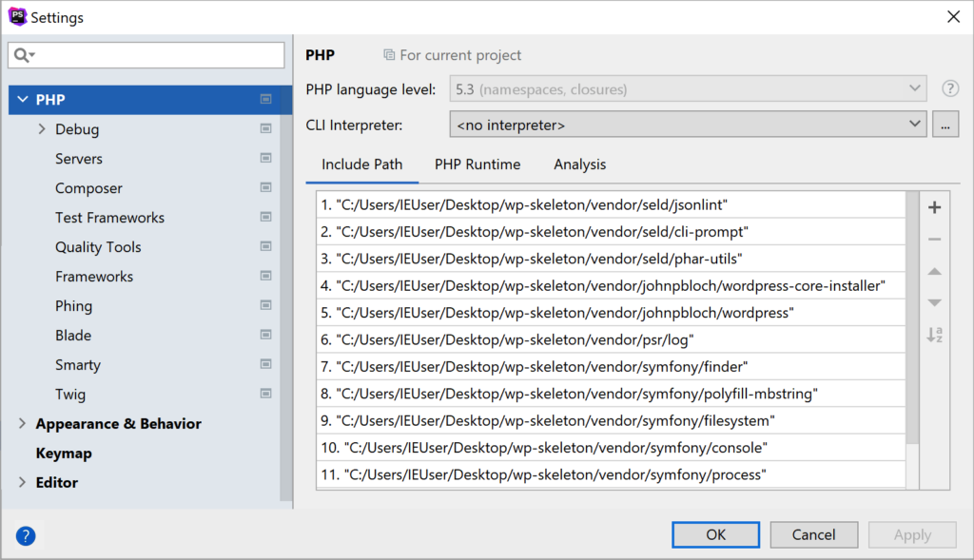This screenshot has width=974, height=560.
Task: Open help via blue question mark icon
Action: tap(26, 536)
